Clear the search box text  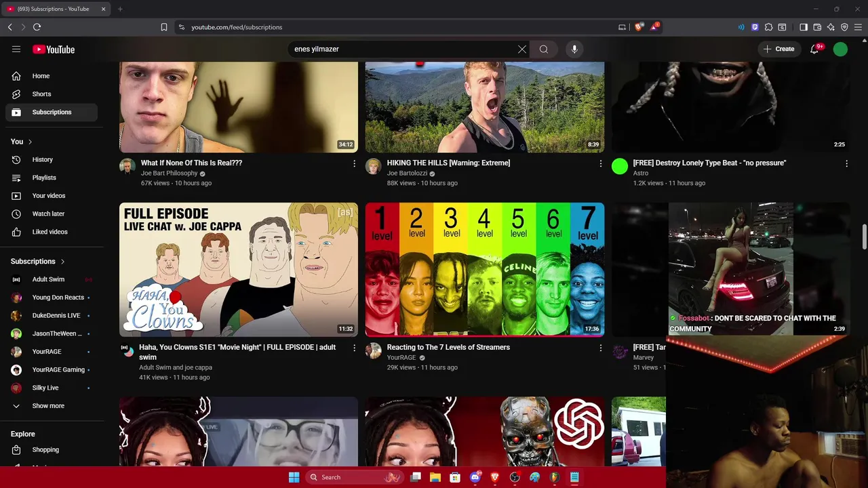point(521,49)
